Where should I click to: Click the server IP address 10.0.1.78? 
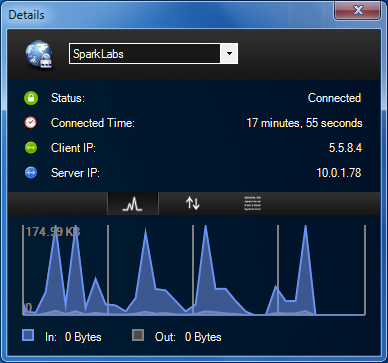pyautogui.click(x=339, y=173)
